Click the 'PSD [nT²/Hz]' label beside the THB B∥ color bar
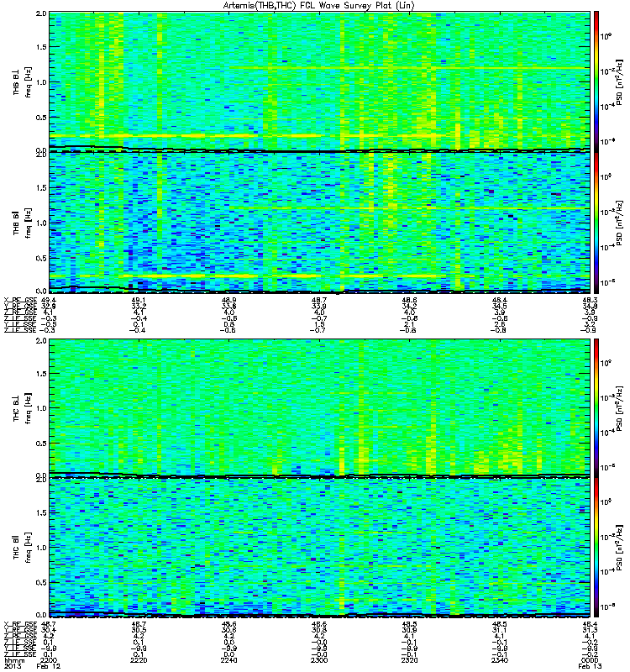This screenshot has height=672, width=630. [619, 223]
